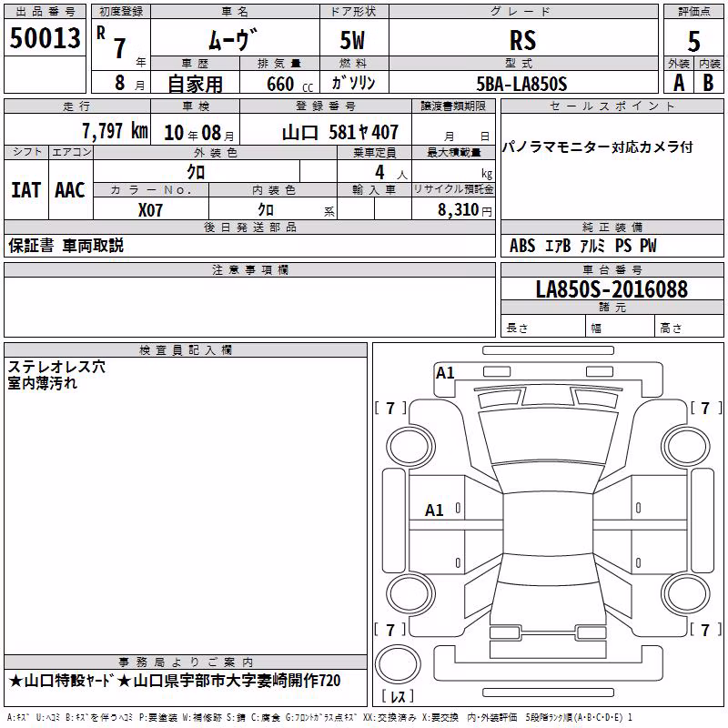Click air conditioner value AAC

coord(70,190)
